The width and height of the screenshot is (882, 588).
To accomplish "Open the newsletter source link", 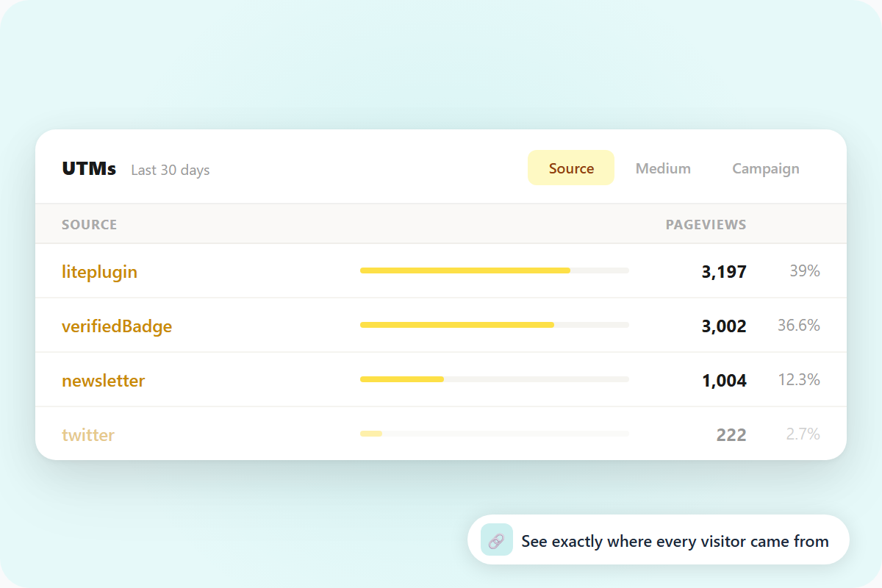I will pyautogui.click(x=103, y=380).
